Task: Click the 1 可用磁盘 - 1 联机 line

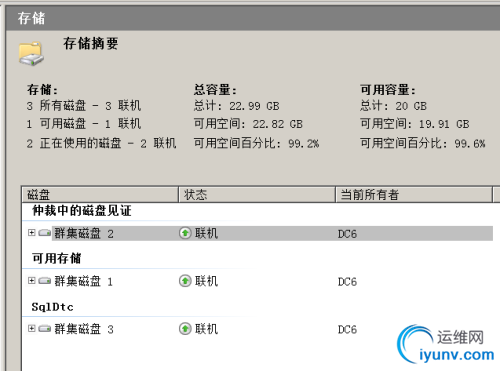Action: click(84, 124)
